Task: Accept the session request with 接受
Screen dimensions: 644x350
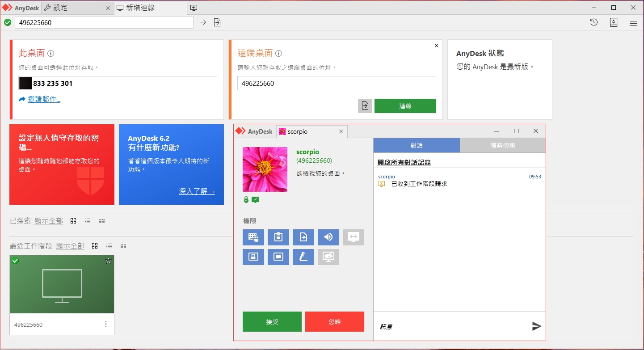Action: click(272, 321)
